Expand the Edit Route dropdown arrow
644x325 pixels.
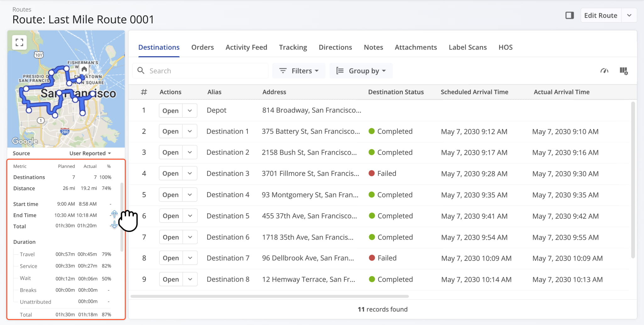pos(629,15)
